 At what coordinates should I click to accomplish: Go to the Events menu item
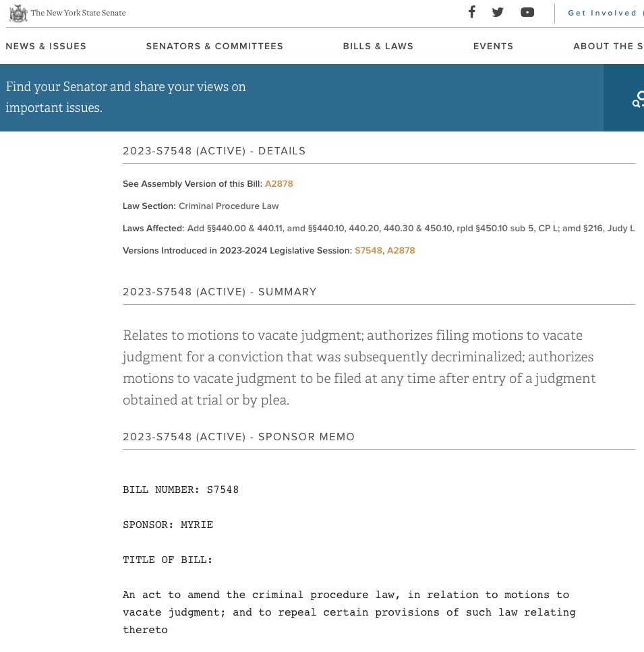[493, 47]
